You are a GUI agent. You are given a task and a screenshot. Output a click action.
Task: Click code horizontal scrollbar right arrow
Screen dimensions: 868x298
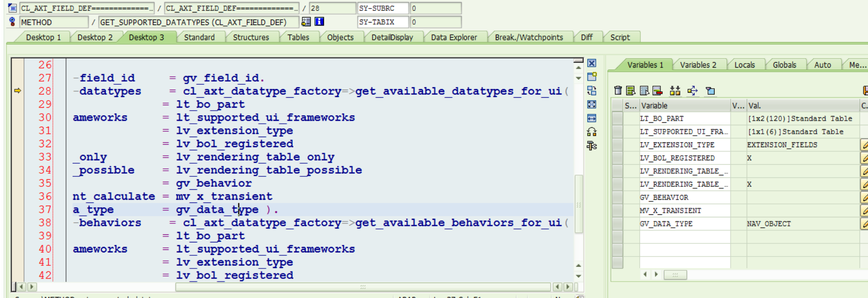[x=568, y=287]
